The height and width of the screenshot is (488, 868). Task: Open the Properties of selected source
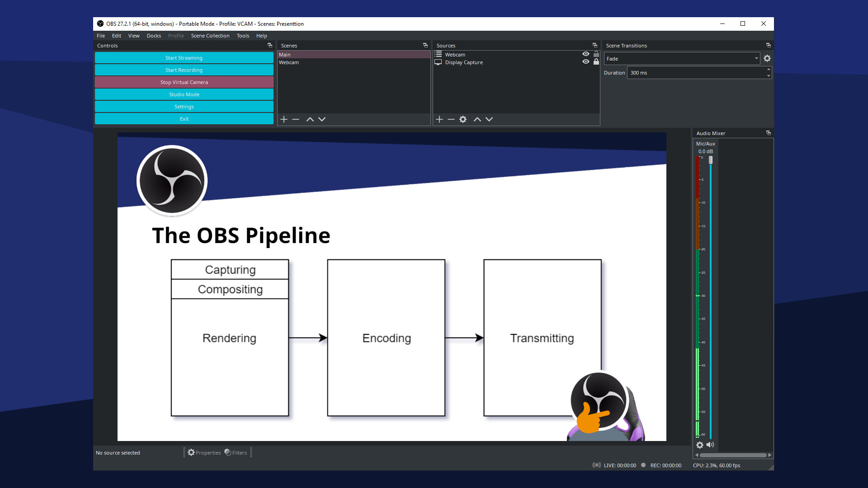click(204, 452)
